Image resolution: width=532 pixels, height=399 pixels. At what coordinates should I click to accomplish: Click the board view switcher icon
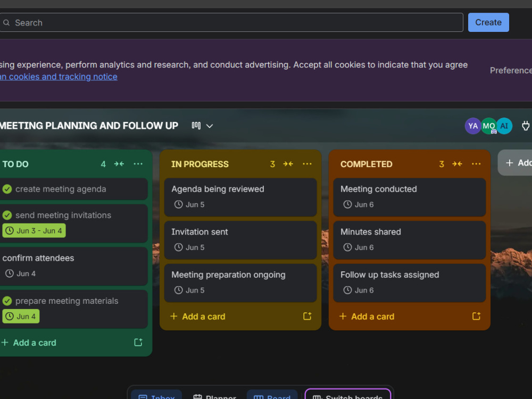196,126
